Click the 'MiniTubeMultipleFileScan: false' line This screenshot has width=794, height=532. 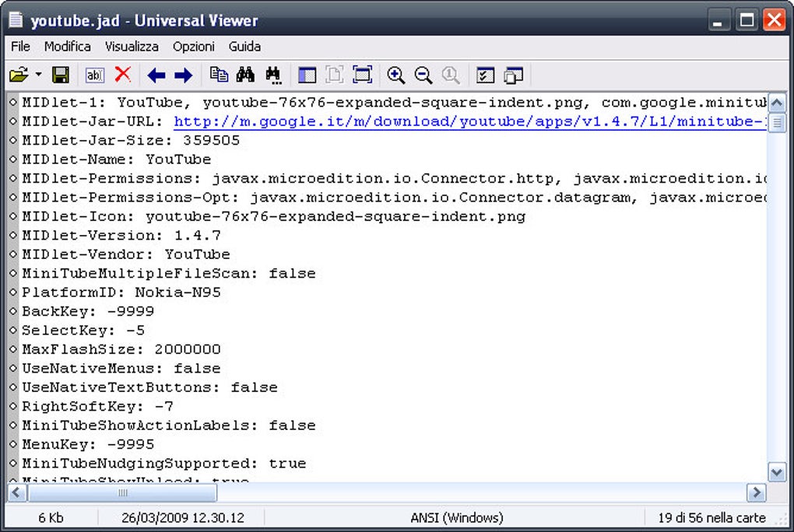click(169, 273)
